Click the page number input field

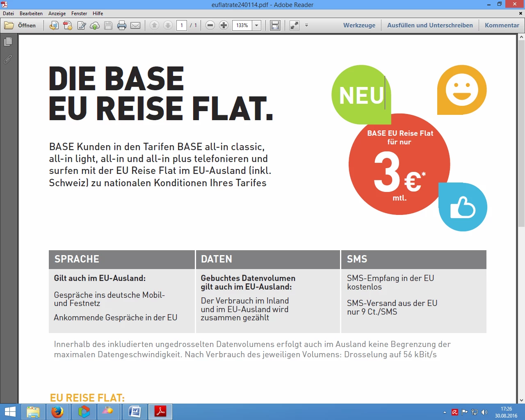182,25
